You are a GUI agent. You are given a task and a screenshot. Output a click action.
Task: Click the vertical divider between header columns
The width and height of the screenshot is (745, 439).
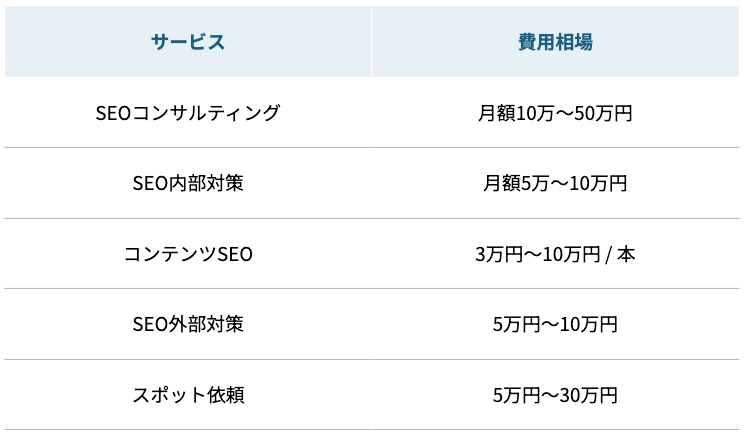point(371,42)
